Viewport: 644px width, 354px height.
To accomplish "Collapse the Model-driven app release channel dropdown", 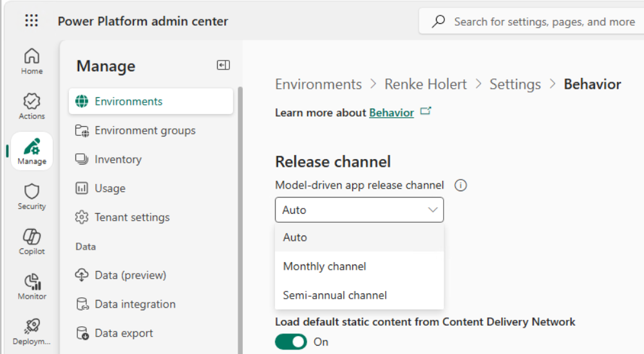I will click(x=359, y=210).
